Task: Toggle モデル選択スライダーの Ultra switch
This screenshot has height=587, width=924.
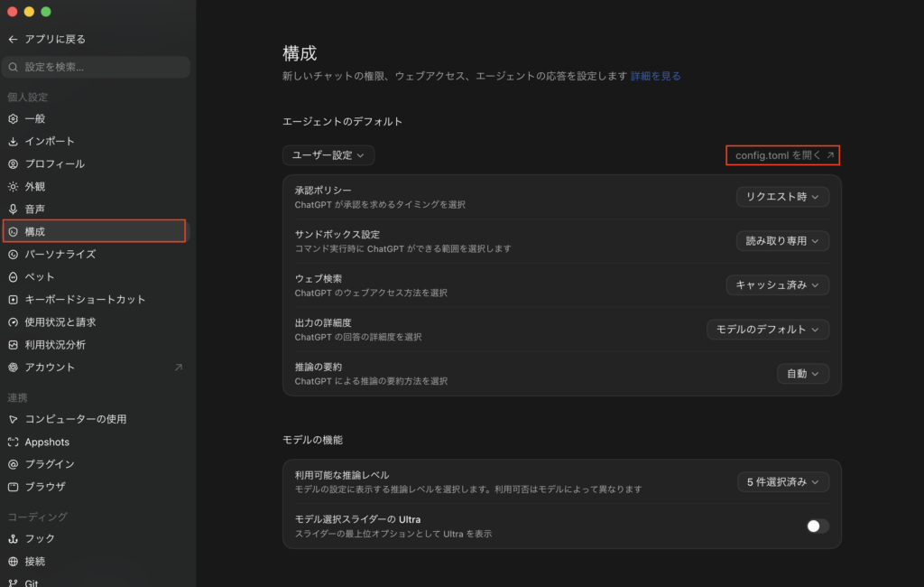Action: tap(818, 526)
